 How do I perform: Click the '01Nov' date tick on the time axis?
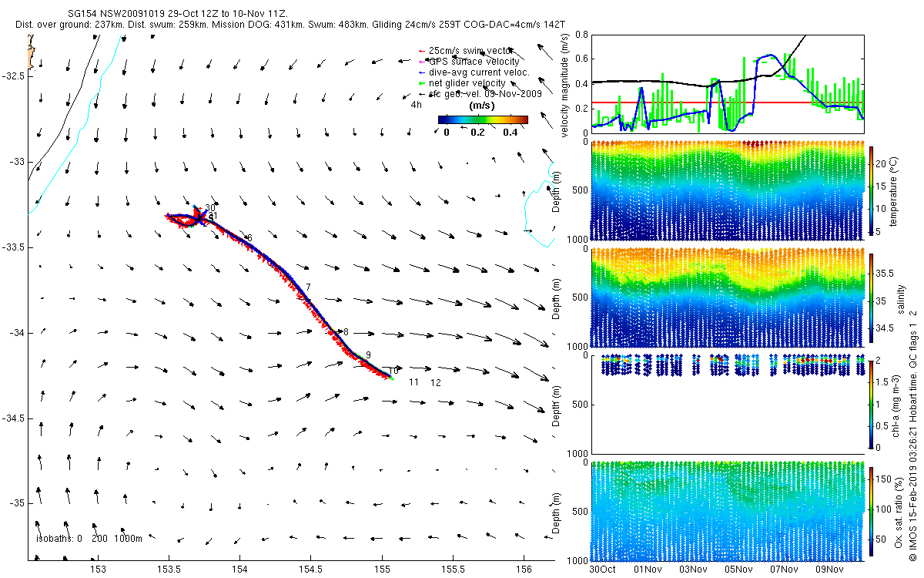(648, 570)
